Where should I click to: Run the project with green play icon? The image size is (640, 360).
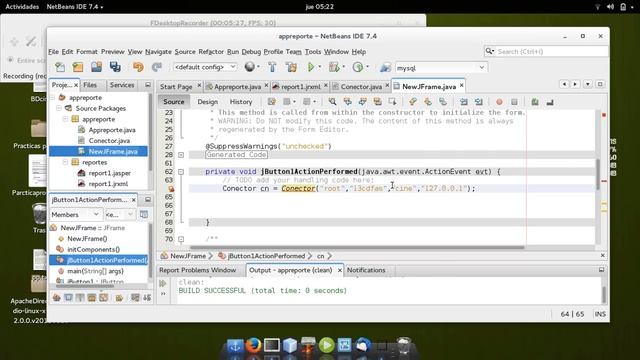(311, 67)
